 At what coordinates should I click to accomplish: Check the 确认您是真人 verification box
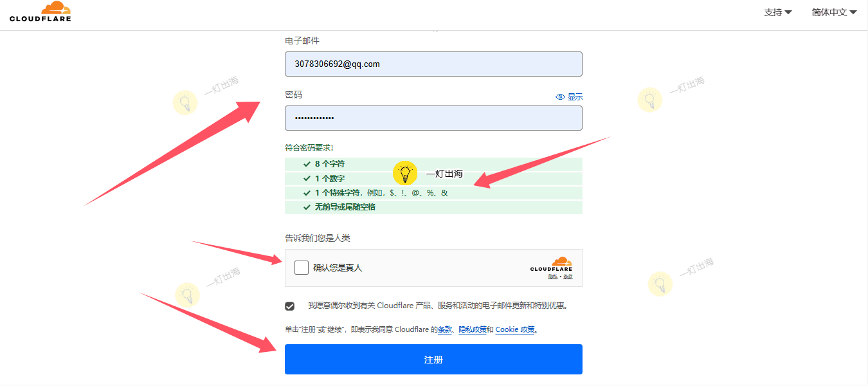pos(302,268)
